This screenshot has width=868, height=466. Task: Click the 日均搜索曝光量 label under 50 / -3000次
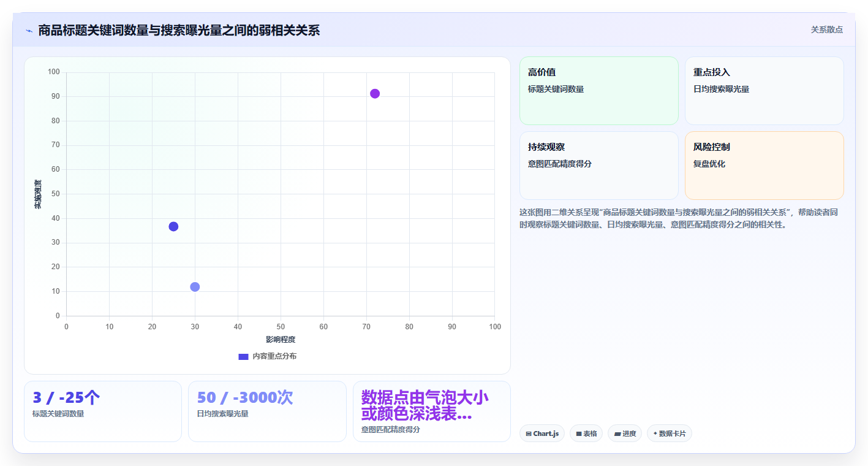[222, 414]
